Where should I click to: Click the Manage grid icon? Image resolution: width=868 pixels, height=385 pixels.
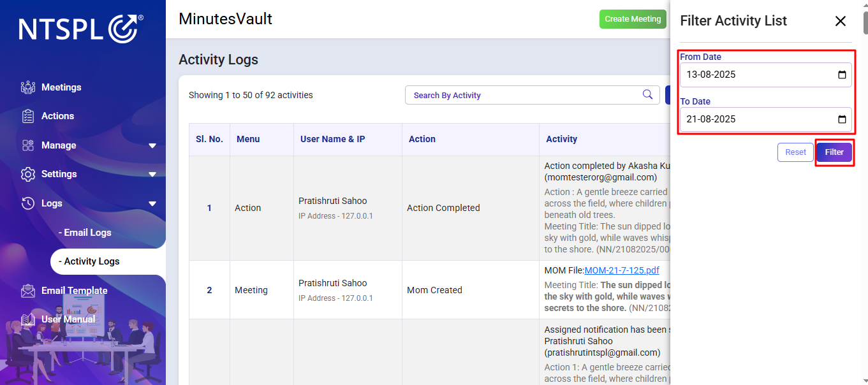28,145
